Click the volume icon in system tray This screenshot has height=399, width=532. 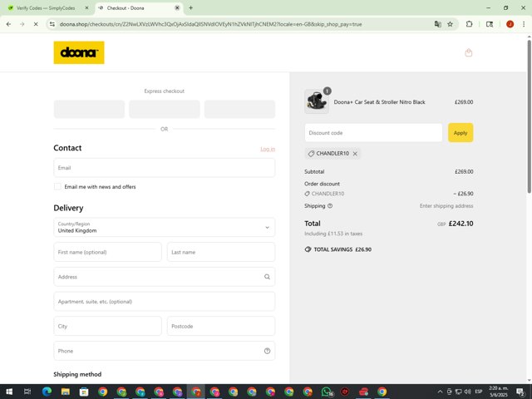(467, 392)
